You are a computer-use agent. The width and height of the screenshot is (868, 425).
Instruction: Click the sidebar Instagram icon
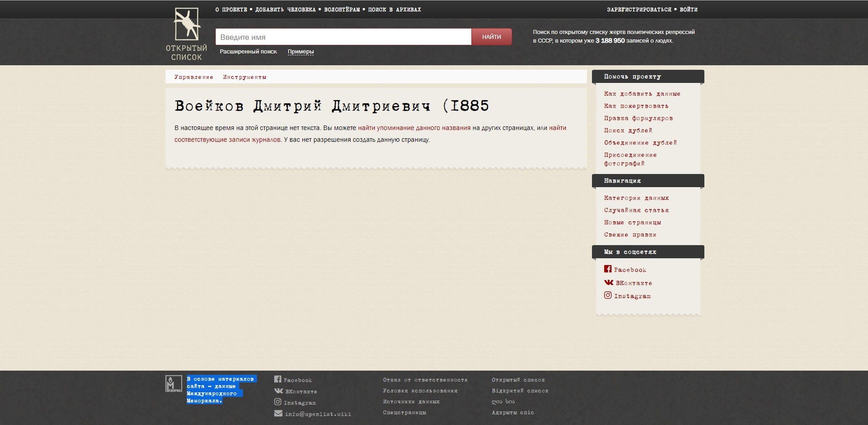[608, 295]
